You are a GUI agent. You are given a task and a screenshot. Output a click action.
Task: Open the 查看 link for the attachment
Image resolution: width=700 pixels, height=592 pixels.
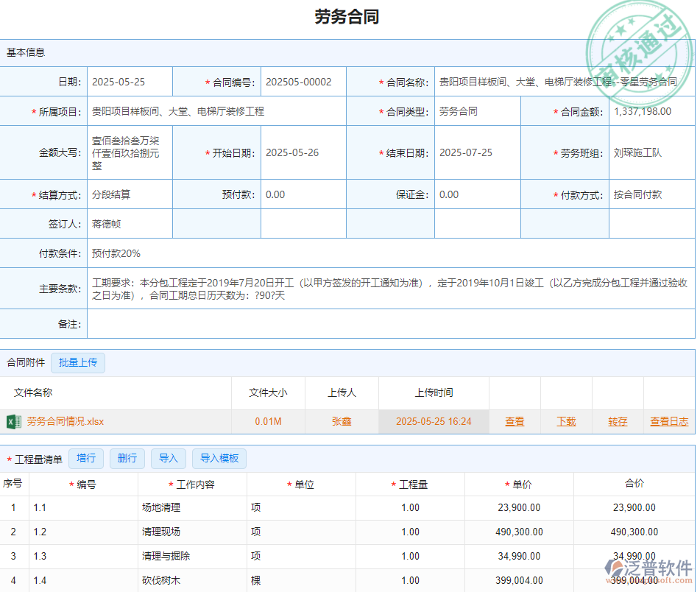[x=515, y=421]
